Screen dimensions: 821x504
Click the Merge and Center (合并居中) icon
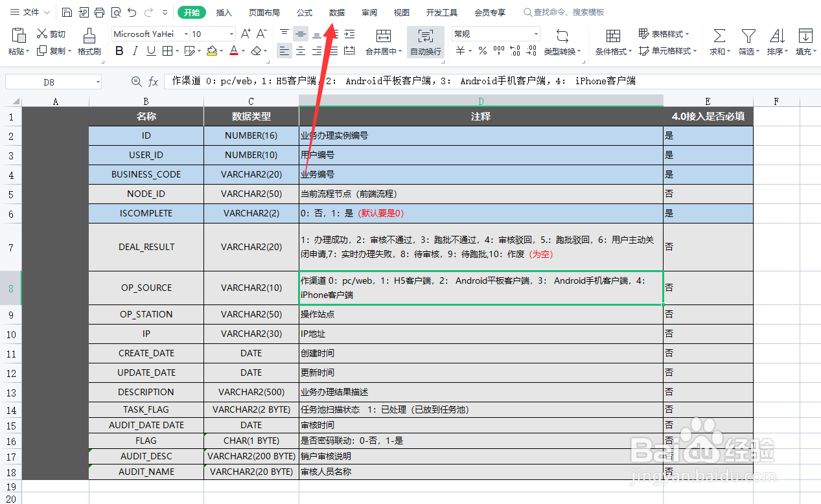pyautogui.click(x=384, y=36)
